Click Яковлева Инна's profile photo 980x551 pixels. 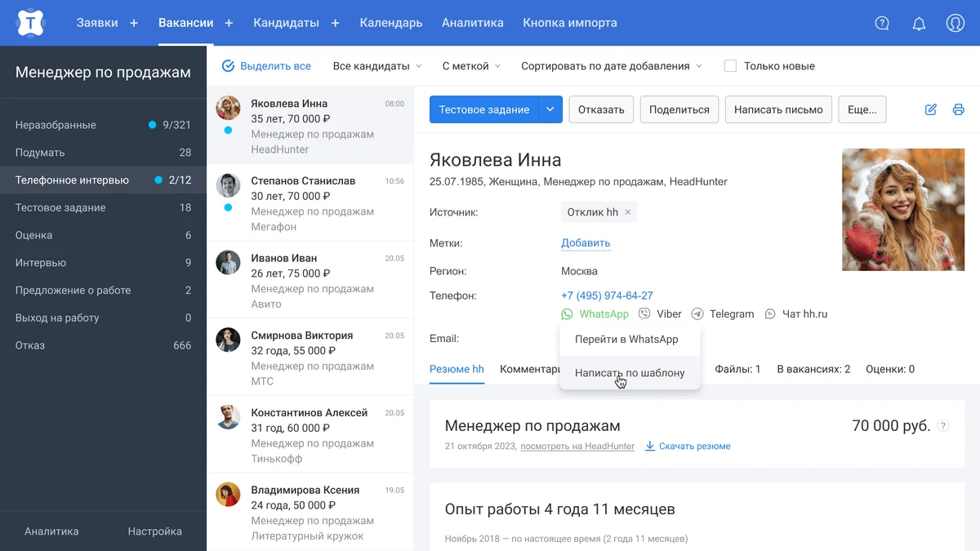click(900, 210)
